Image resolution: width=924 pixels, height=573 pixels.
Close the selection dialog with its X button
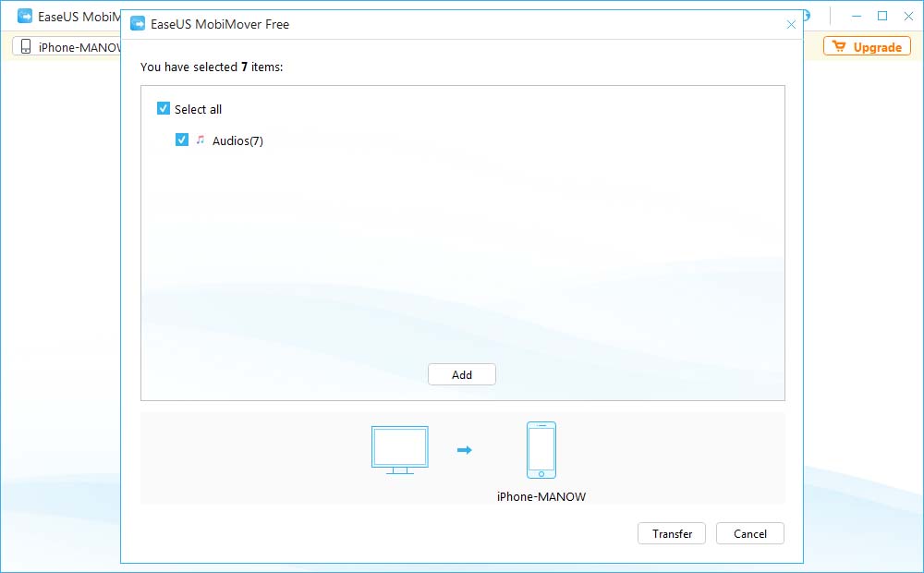point(791,25)
